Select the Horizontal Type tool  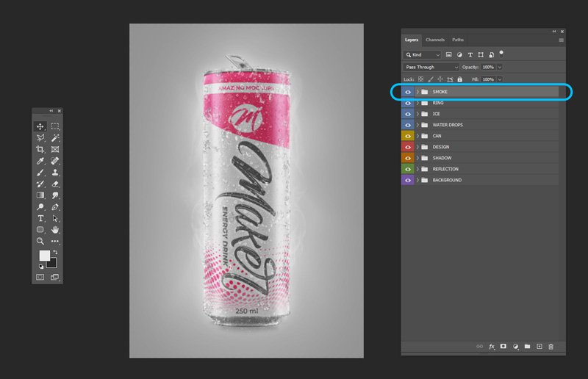click(40, 218)
